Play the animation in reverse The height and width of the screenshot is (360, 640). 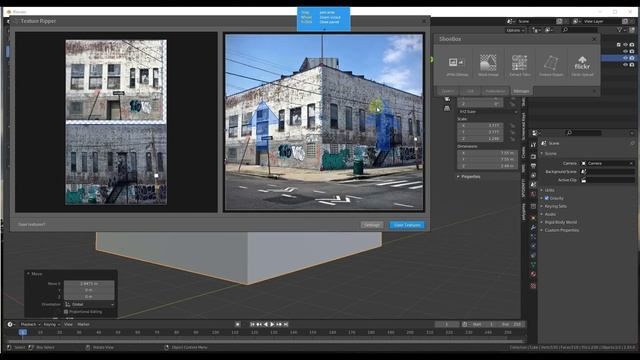[x=266, y=324]
